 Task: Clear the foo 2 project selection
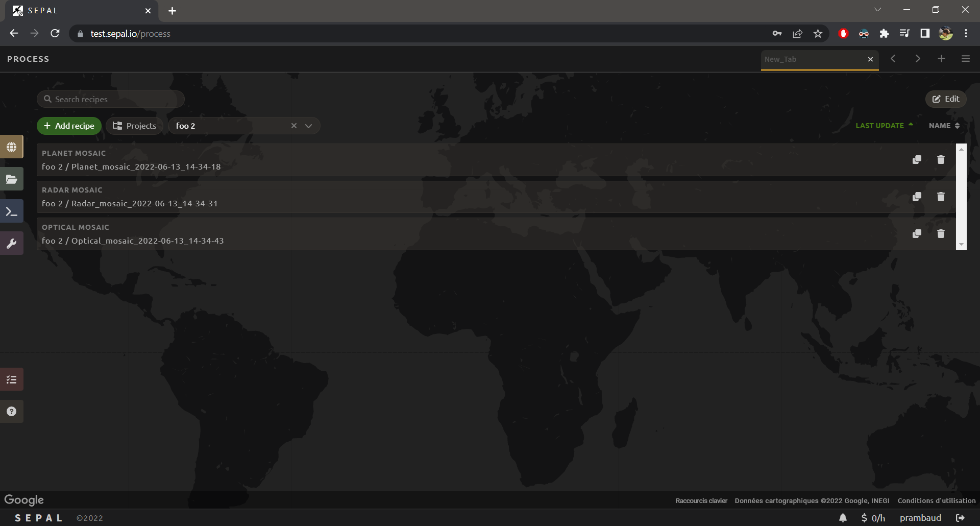click(x=294, y=126)
